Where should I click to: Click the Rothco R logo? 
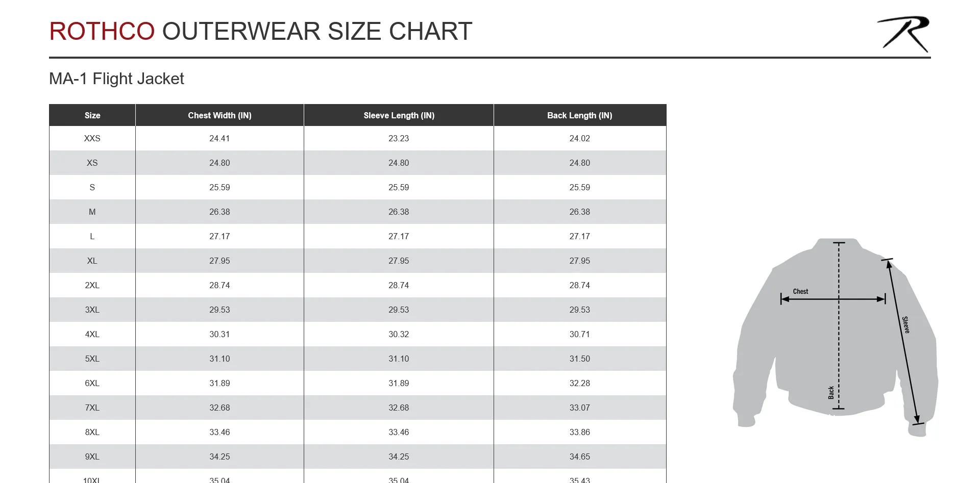[903, 34]
